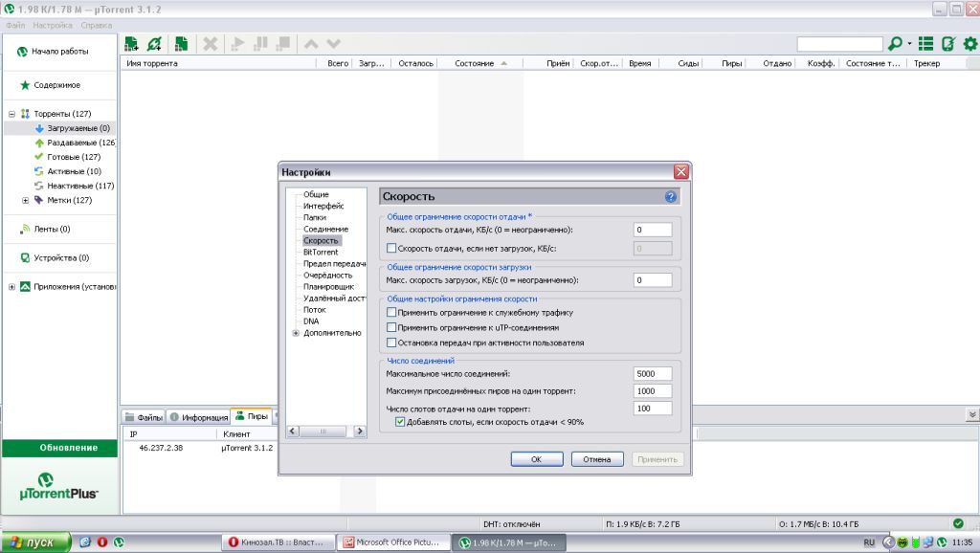Click the green magnifier search icon

click(x=895, y=44)
